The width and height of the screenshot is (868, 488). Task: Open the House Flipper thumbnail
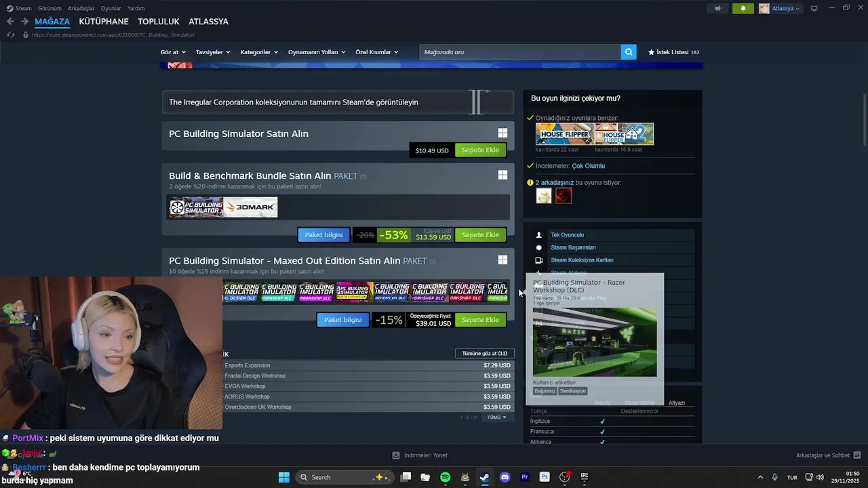pos(565,134)
